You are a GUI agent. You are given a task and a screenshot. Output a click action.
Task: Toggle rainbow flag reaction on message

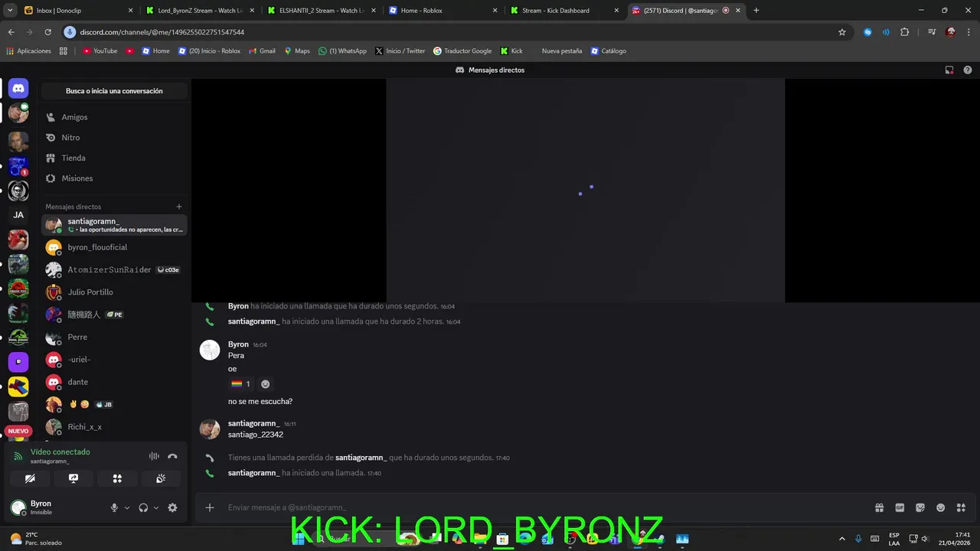240,384
